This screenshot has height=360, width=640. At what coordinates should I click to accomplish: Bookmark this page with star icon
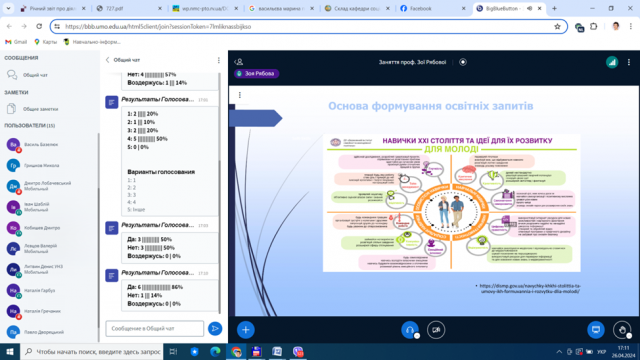557,27
